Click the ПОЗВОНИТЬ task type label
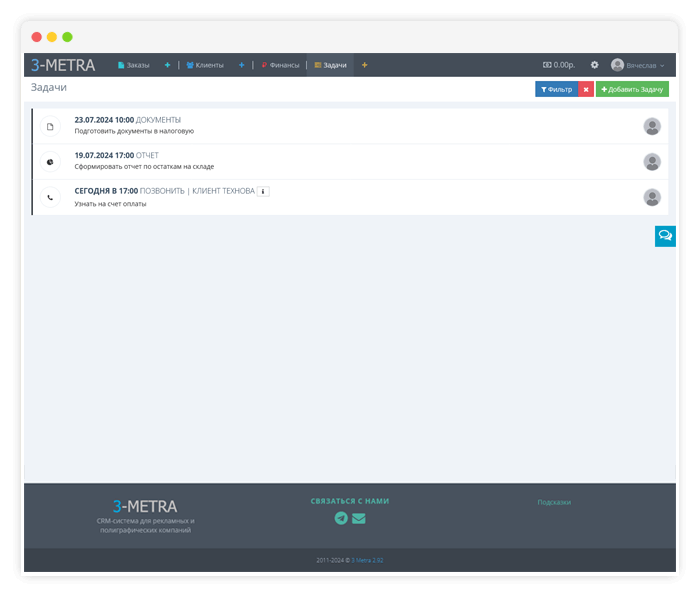The width and height of the screenshot is (700, 600). [x=162, y=191]
